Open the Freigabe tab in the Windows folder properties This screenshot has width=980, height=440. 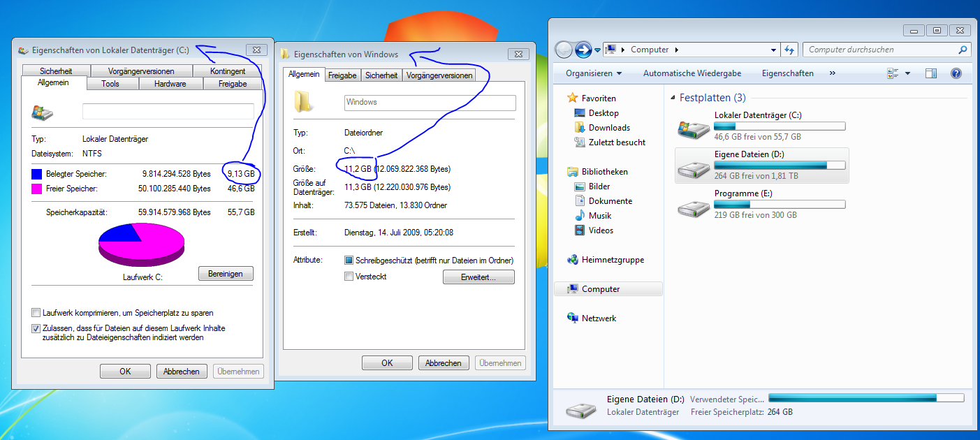[342, 75]
